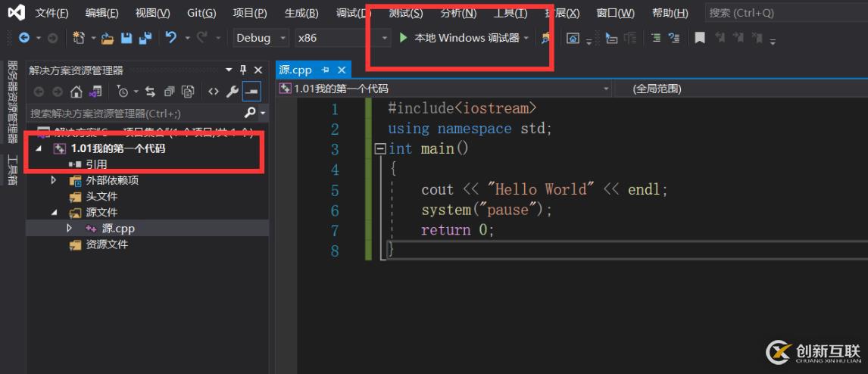Open Solution Explorer search options dropdown
This screenshot has width=868, height=374.
point(262,114)
